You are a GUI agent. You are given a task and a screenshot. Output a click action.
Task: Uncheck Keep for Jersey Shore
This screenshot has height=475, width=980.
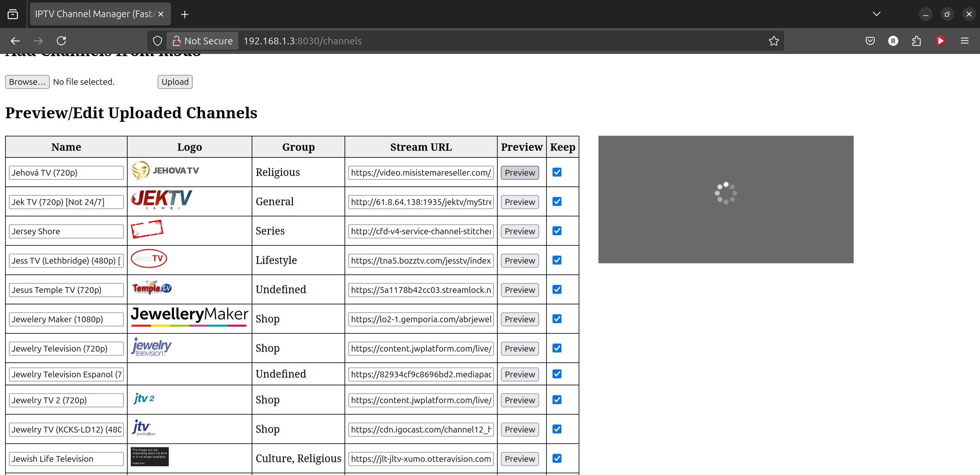pyautogui.click(x=557, y=231)
